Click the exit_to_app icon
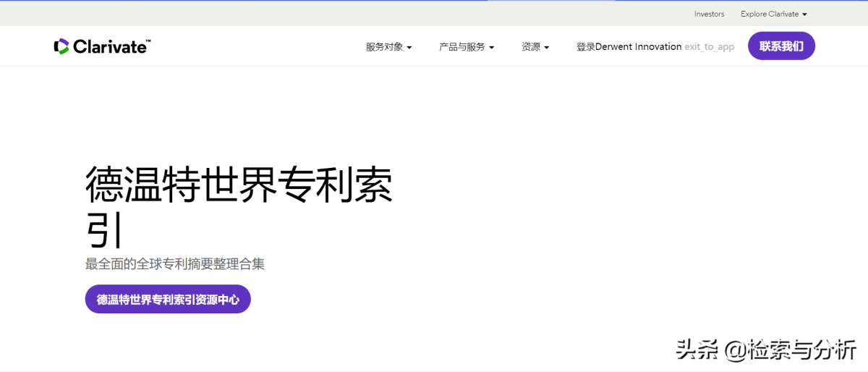The height and width of the screenshot is (372, 868). (x=710, y=47)
